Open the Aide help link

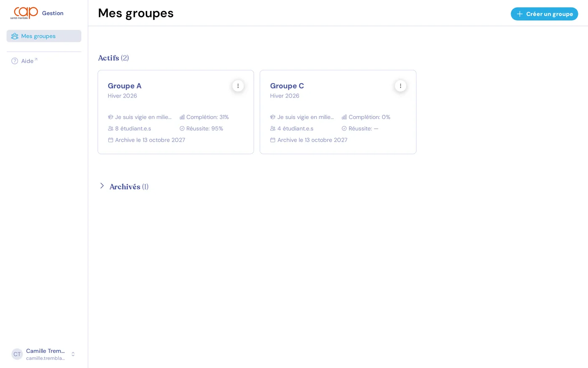(x=29, y=61)
